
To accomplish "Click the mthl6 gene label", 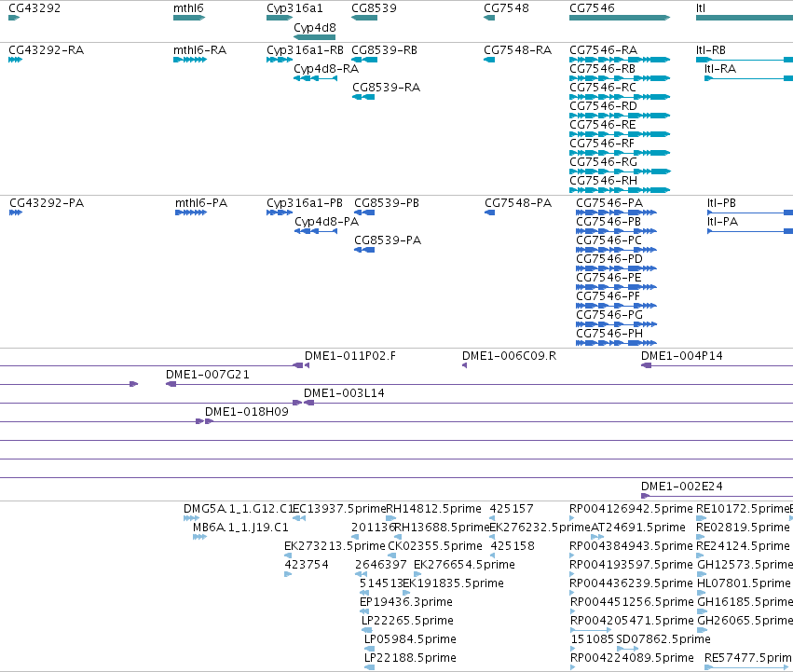I will (x=188, y=8).
